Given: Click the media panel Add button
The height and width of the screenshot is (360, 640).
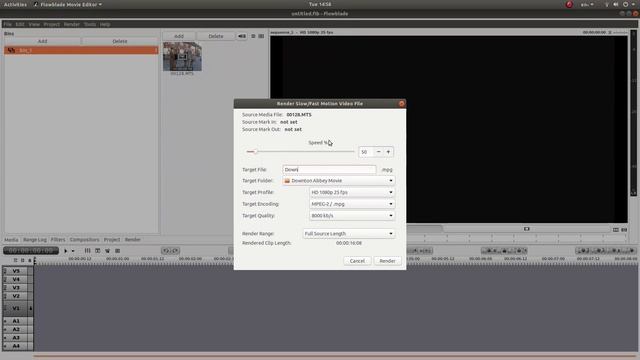Looking at the screenshot, I should 179,36.
